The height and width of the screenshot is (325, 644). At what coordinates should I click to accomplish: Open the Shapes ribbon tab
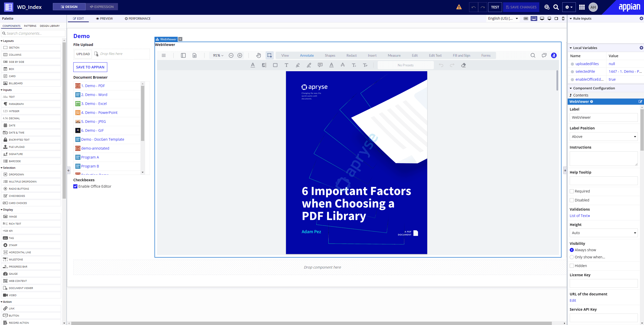pyautogui.click(x=330, y=55)
